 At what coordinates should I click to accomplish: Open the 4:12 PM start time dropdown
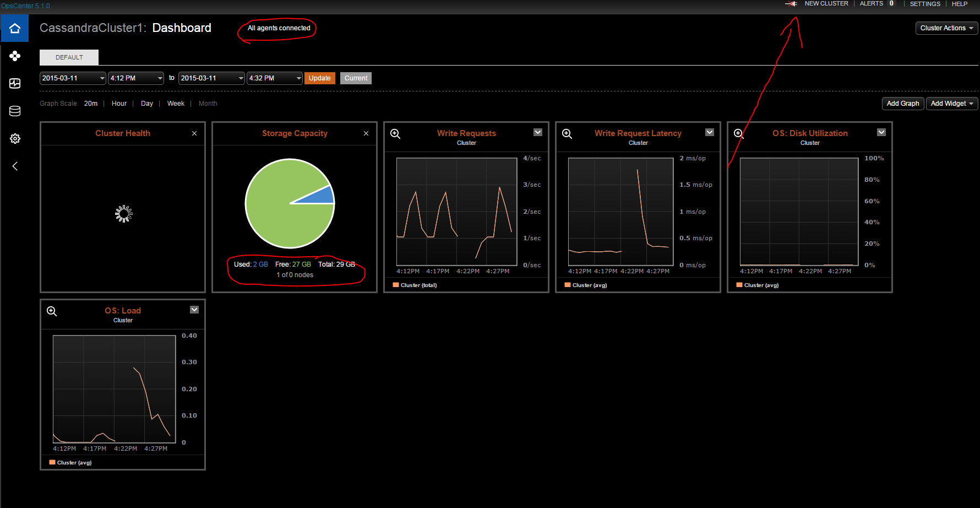coord(136,78)
